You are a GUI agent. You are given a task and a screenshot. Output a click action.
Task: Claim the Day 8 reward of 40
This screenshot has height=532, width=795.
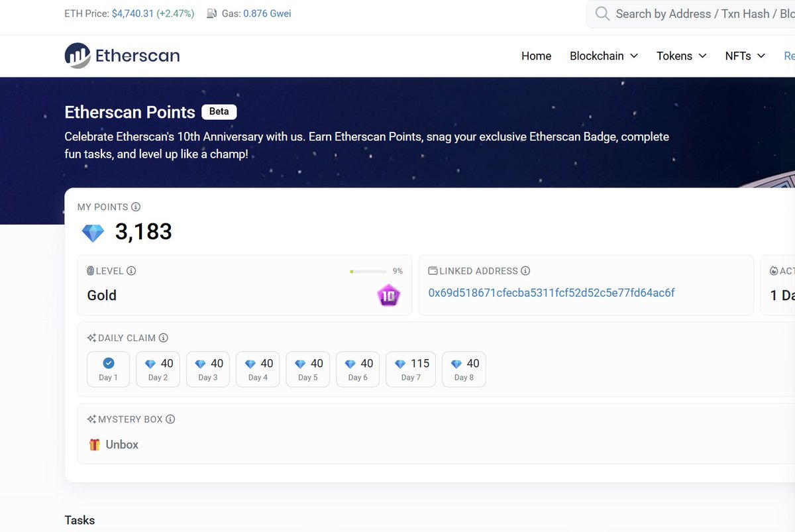[x=464, y=369]
